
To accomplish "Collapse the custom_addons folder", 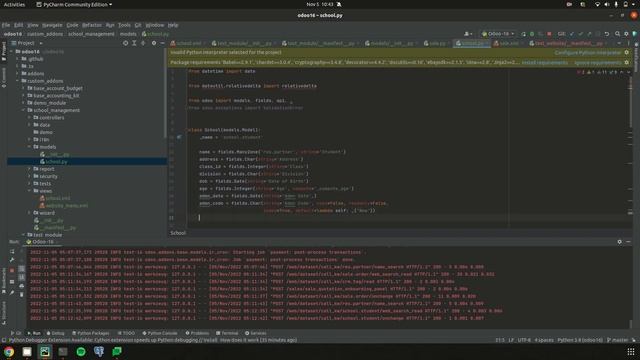I will (x=18, y=81).
